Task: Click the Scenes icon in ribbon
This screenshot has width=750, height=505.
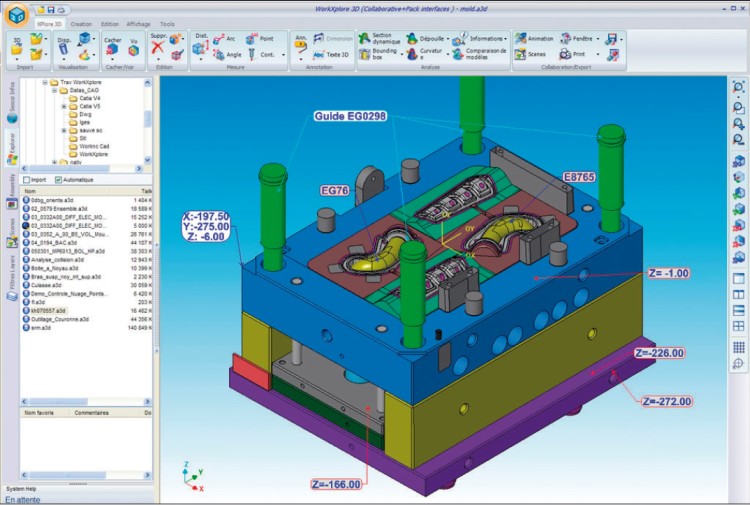Action: pyautogui.click(x=530, y=54)
